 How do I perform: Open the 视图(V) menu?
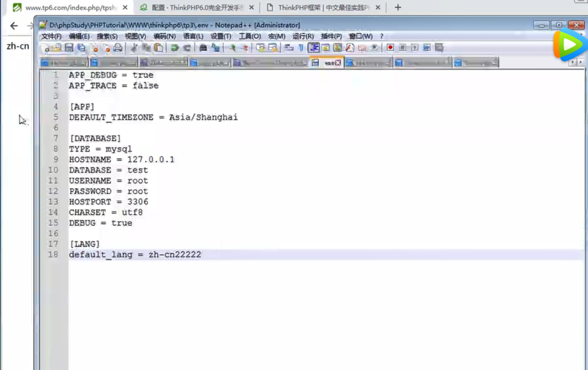135,36
